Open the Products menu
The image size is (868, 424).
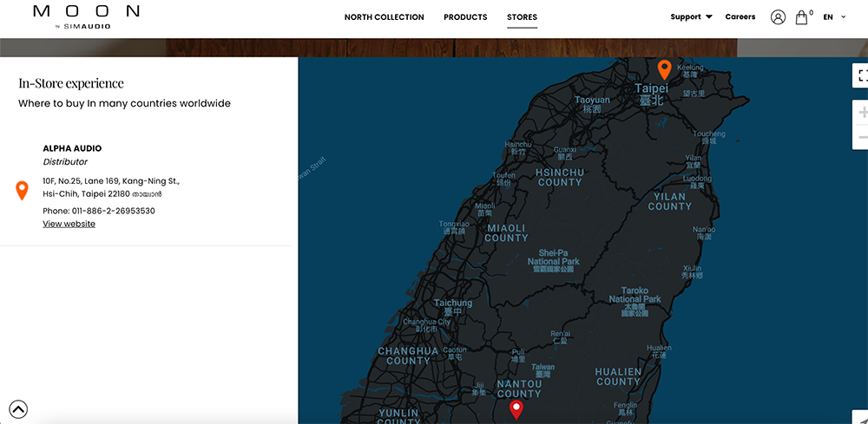tap(465, 17)
